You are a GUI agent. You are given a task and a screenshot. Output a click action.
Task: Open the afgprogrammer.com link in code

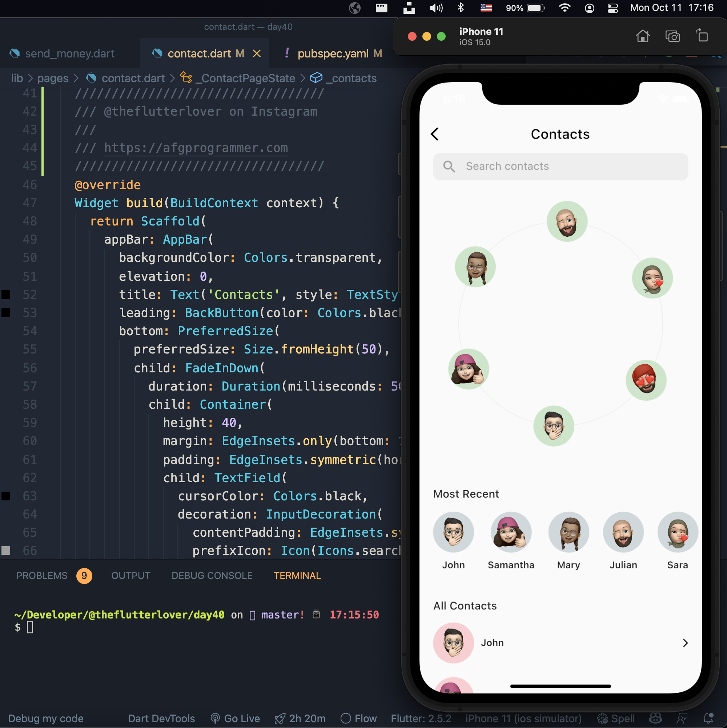(x=196, y=148)
